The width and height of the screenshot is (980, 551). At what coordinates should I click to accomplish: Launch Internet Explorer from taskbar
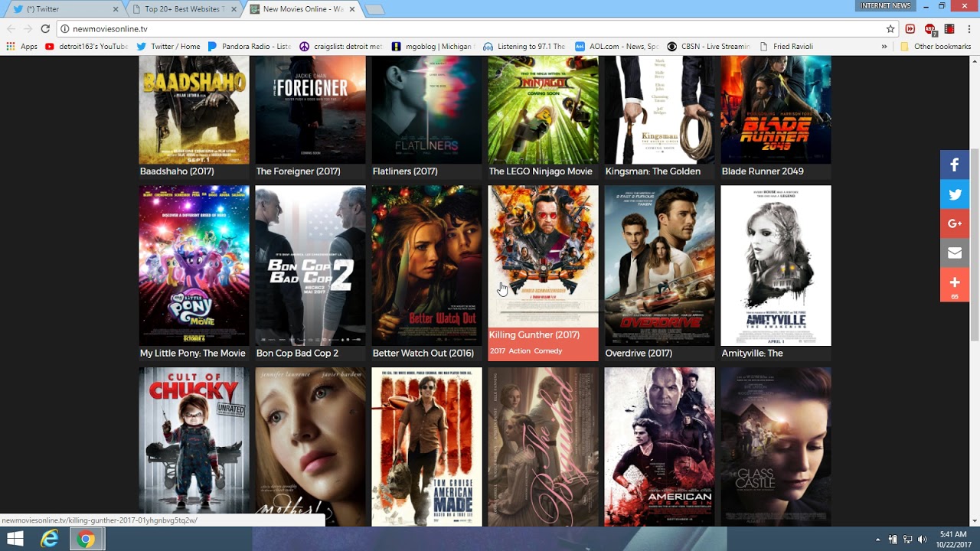click(x=50, y=539)
